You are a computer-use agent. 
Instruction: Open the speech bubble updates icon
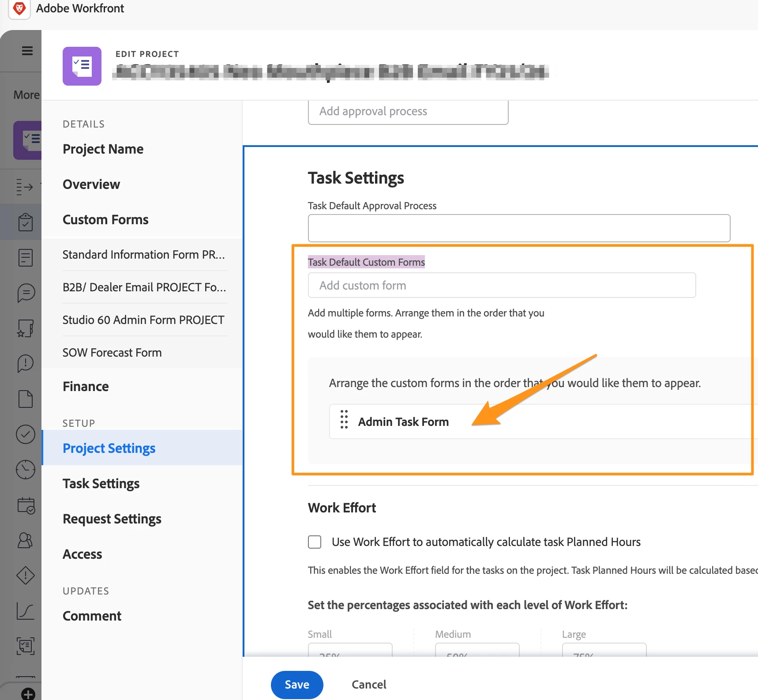point(26,293)
